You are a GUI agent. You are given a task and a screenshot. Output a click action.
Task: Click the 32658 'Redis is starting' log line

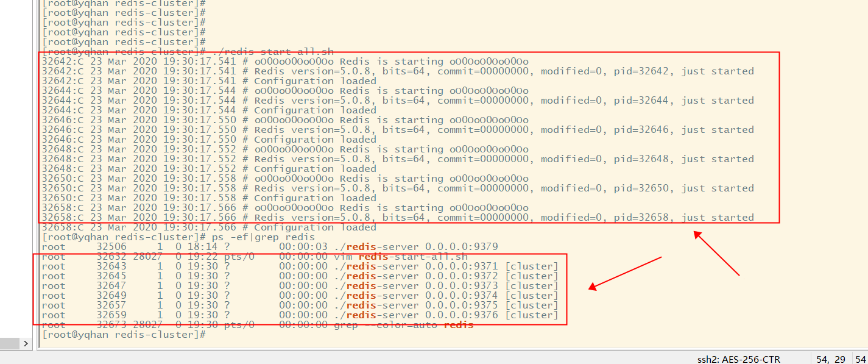tap(285, 208)
